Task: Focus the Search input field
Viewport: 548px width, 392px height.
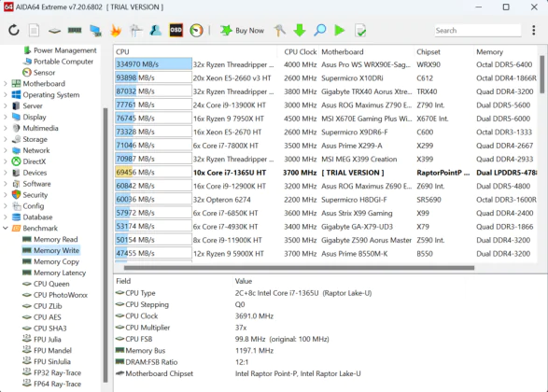Action: point(477,31)
